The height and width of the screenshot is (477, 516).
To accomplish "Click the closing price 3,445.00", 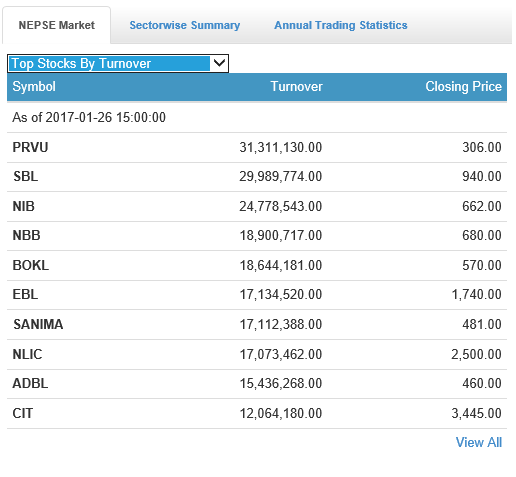I will (x=476, y=413).
